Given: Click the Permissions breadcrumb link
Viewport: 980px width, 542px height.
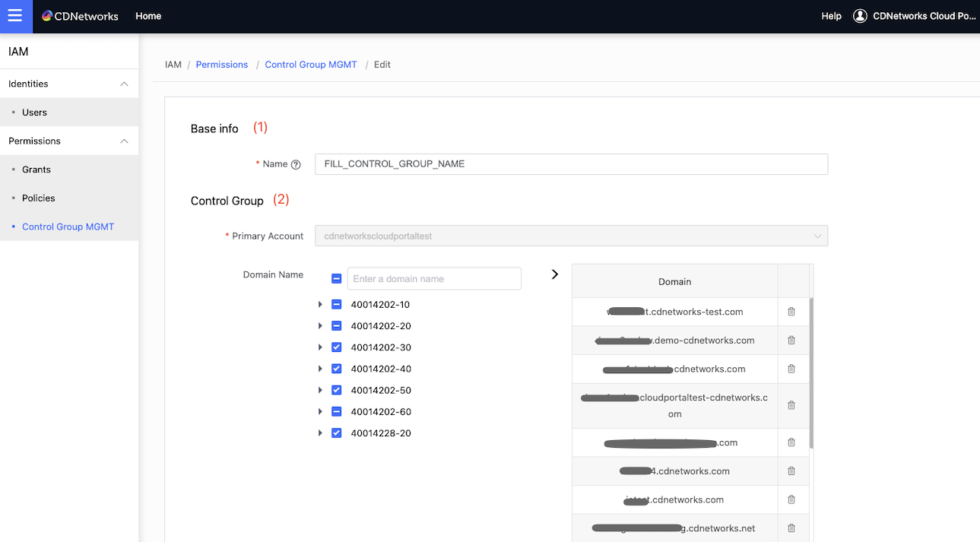Looking at the screenshot, I should pos(222,65).
